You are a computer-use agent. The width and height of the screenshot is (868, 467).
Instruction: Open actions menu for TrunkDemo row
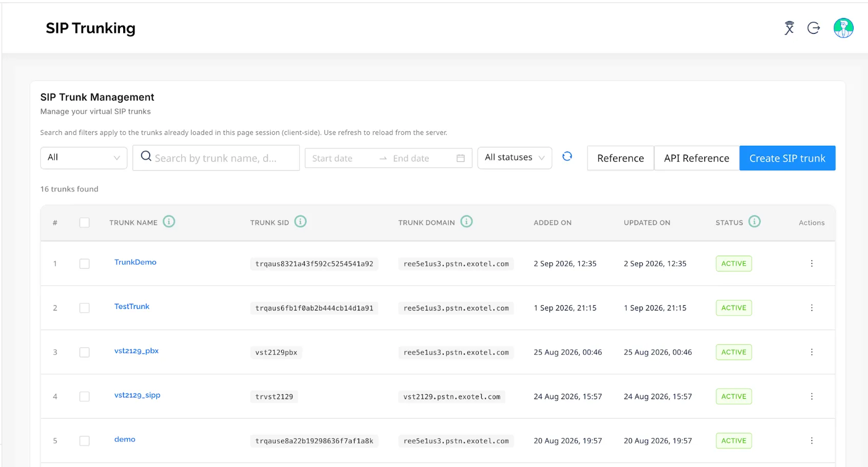pos(812,263)
